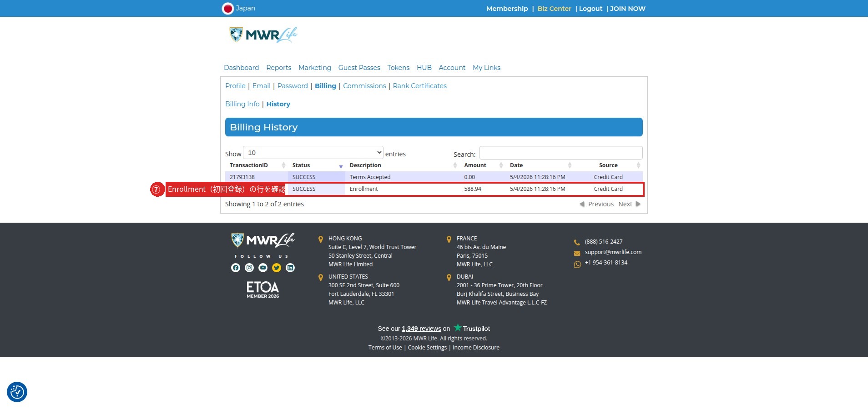Open the Dashboard menu

point(241,68)
